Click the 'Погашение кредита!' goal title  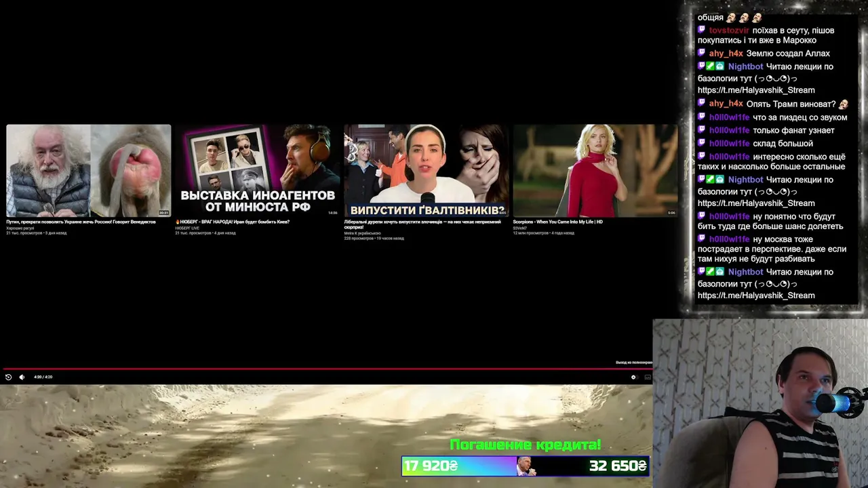coord(526,445)
